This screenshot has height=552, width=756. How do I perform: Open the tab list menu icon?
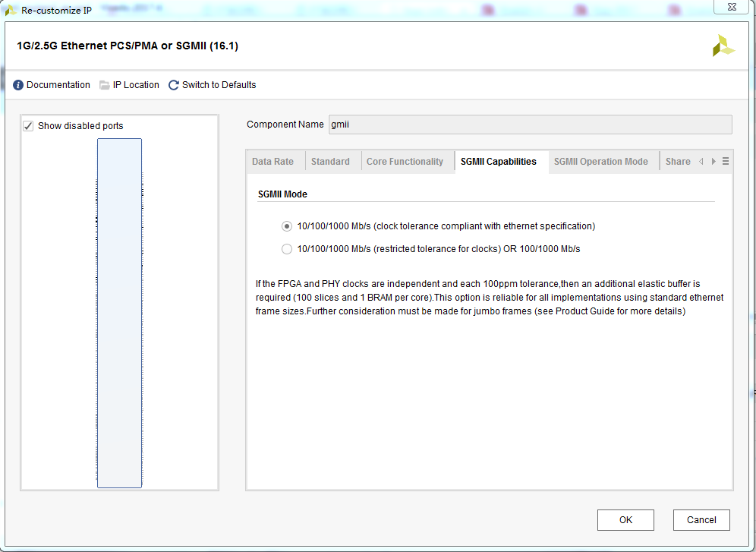pyautogui.click(x=726, y=162)
